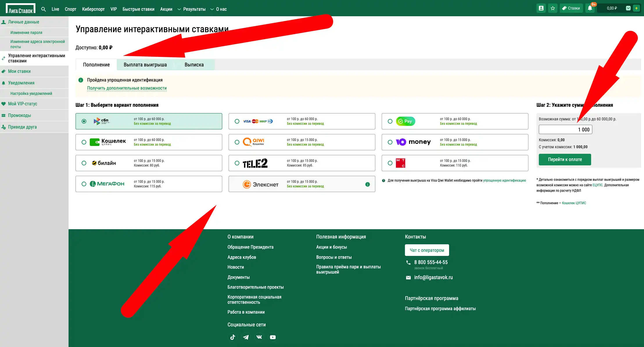Open the VK social link
Screen dimensions: 644x347
click(259, 337)
